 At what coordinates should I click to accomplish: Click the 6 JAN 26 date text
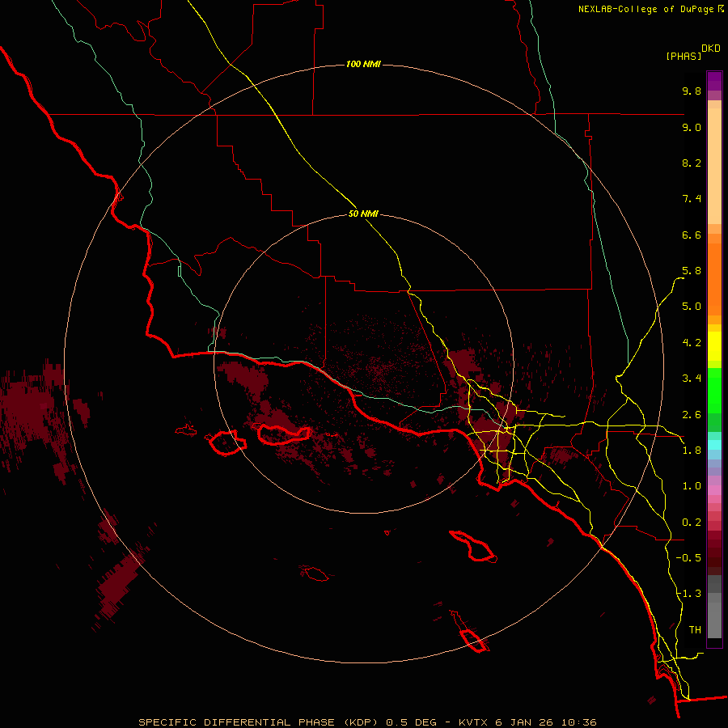point(523,722)
